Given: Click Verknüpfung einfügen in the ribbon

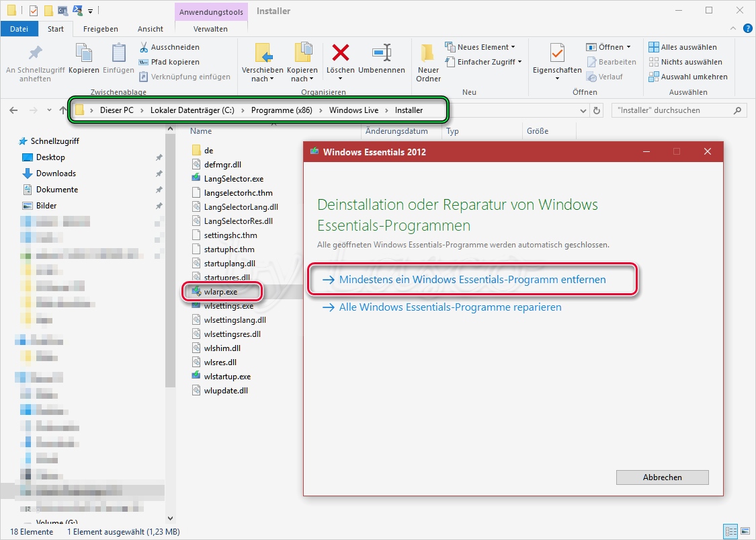Looking at the screenshot, I should click(184, 77).
